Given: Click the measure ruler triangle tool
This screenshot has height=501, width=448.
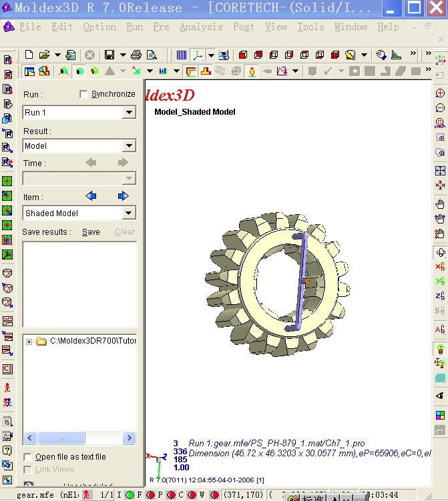Looking at the screenshot, I should coord(396,55).
